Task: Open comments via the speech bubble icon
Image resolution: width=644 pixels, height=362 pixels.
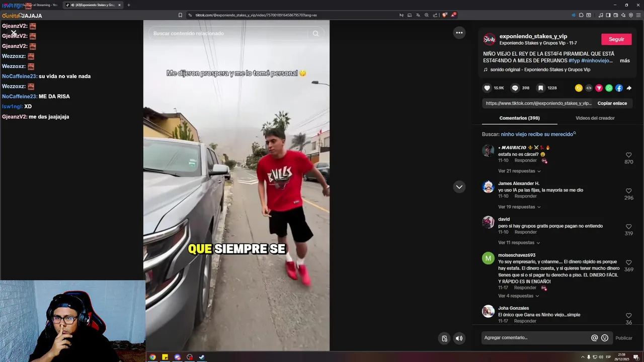Action: (515, 88)
